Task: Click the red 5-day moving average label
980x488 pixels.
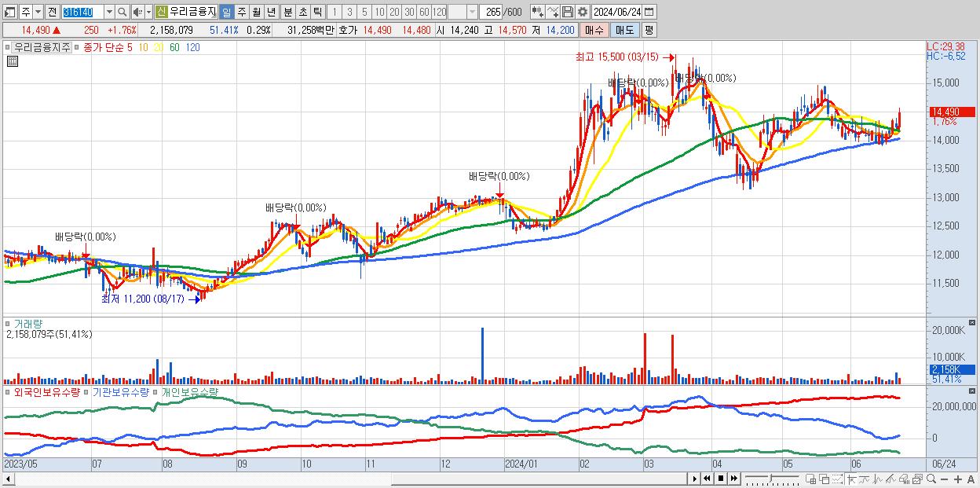Action: click(130, 47)
